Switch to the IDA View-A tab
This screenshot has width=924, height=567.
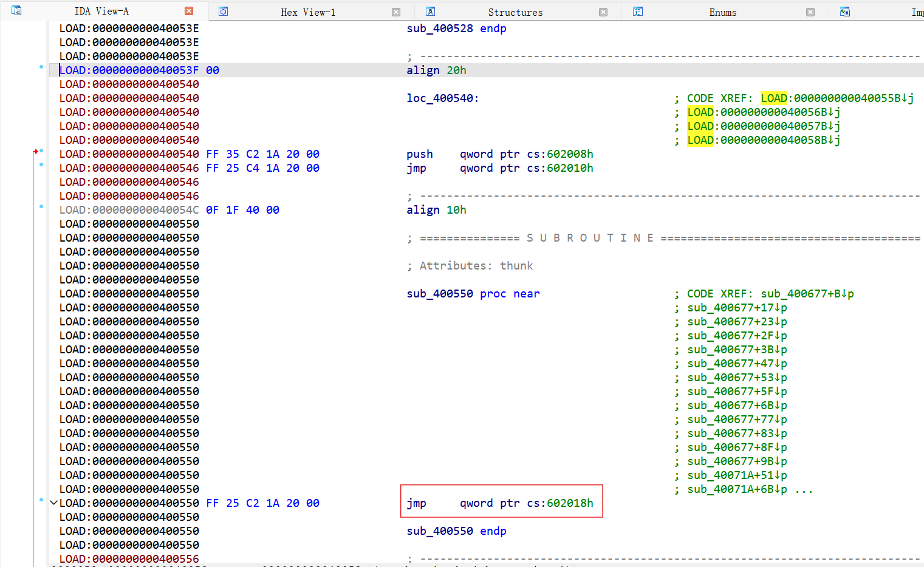click(x=101, y=11)
